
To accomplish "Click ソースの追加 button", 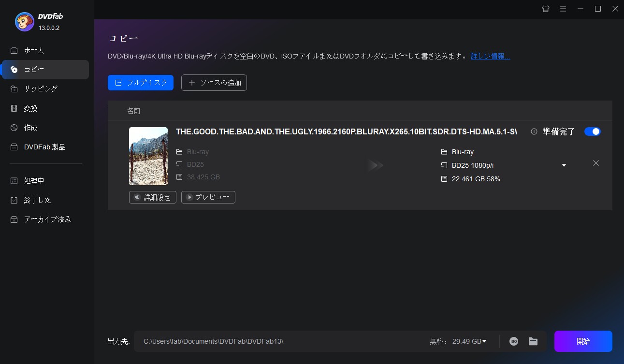I will click(x=214, y=83).
